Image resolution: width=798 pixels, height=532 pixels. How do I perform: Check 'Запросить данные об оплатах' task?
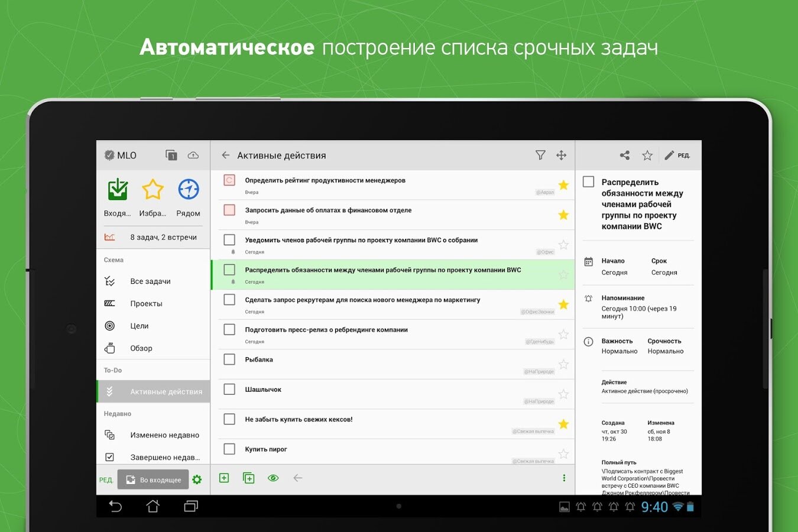pyautogui.click(x=229, y=210)
